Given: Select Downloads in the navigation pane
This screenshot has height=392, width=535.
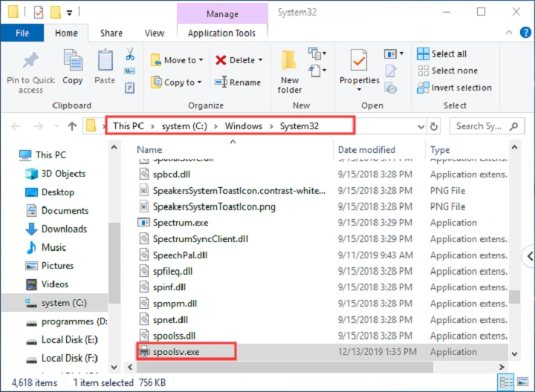Looking at the screenshot, I should pos(64,229).
